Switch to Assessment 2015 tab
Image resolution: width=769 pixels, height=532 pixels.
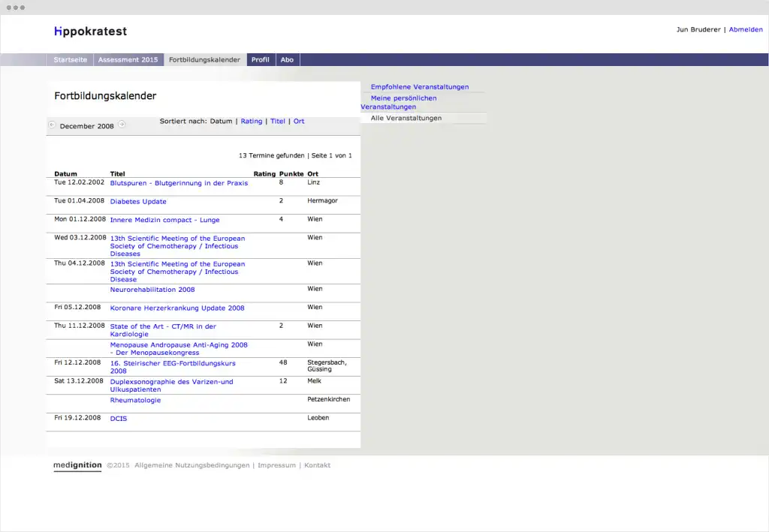tap(128, 60)
